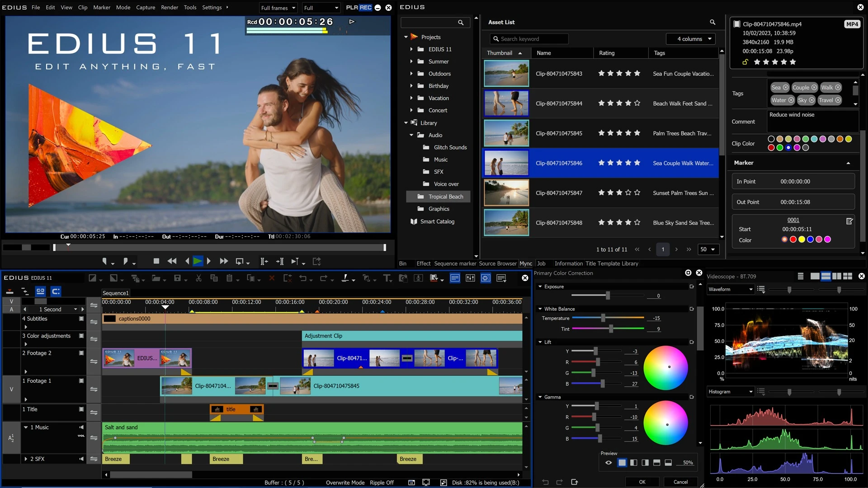Image resolution: width=868 pixels, height=488 pixels.
Task: Open the Voice Over recorder icon
Action: click(x=418, y=279)
